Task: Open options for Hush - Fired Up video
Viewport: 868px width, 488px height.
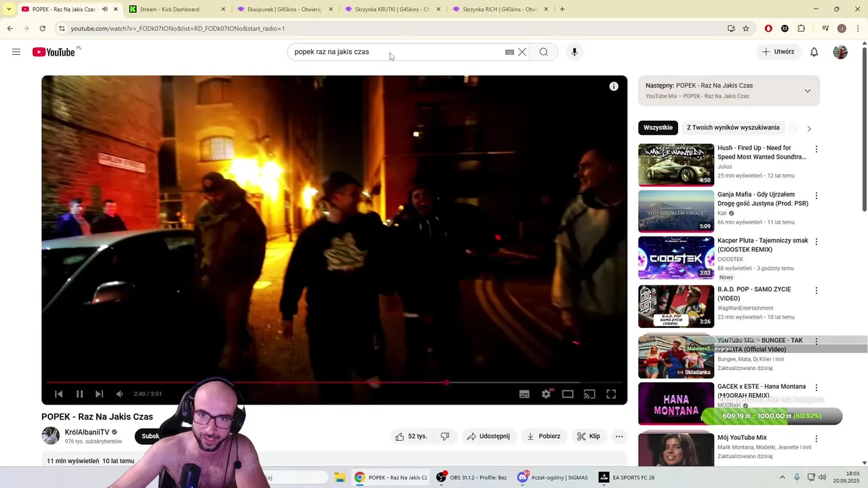Action: (816, 149)
